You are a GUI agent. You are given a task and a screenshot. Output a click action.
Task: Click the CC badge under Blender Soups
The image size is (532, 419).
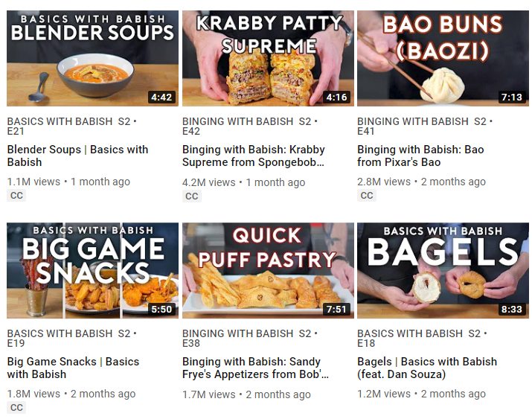click(16, 196)
